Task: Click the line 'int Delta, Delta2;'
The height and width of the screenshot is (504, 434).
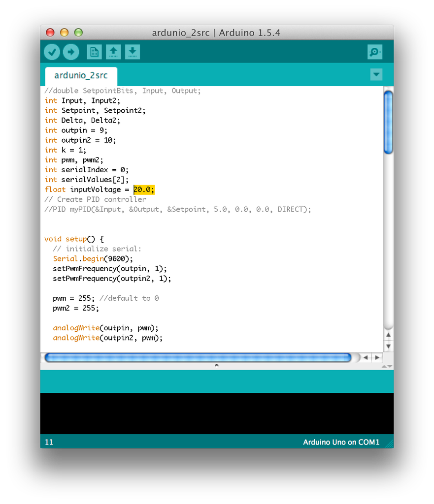Action: click(82, 121)
